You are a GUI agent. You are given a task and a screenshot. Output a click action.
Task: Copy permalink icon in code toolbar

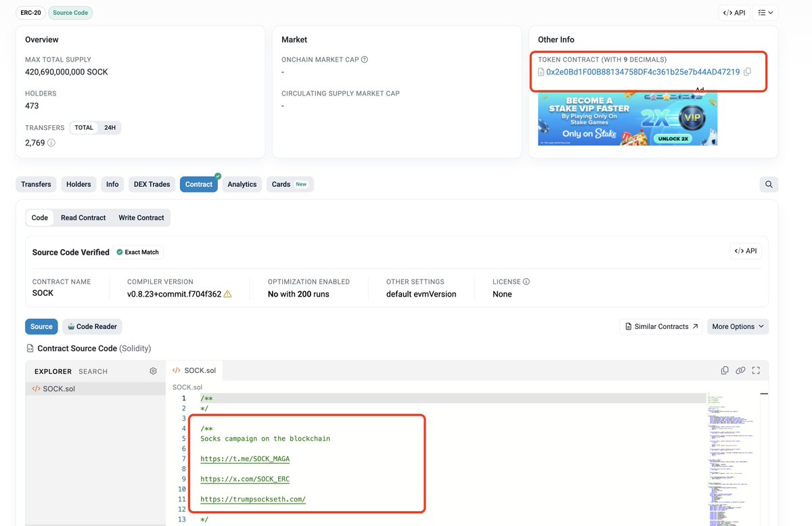740,370
